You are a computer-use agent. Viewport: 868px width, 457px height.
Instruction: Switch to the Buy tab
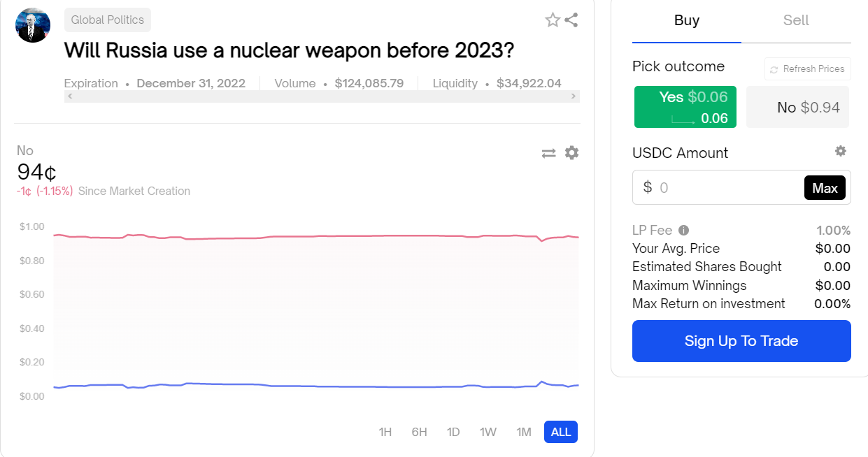click(687, 21)
